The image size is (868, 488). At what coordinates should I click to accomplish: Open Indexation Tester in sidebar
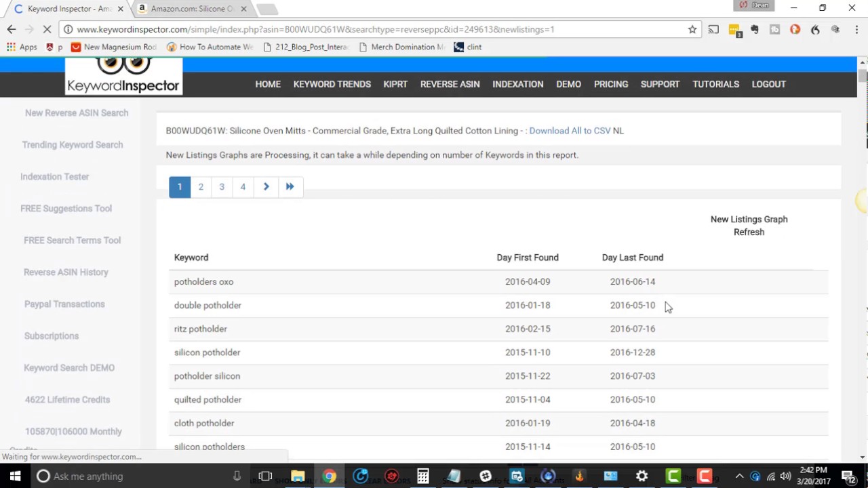click(55, 177)
